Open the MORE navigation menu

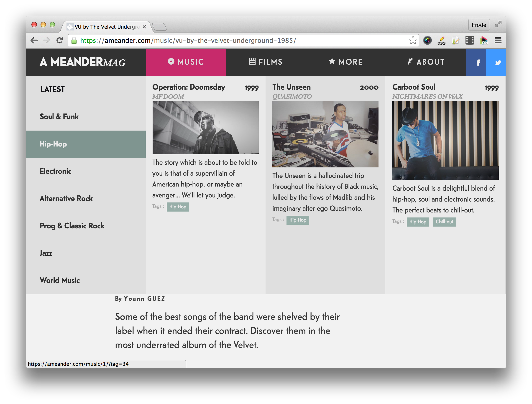tap(346, 62)
